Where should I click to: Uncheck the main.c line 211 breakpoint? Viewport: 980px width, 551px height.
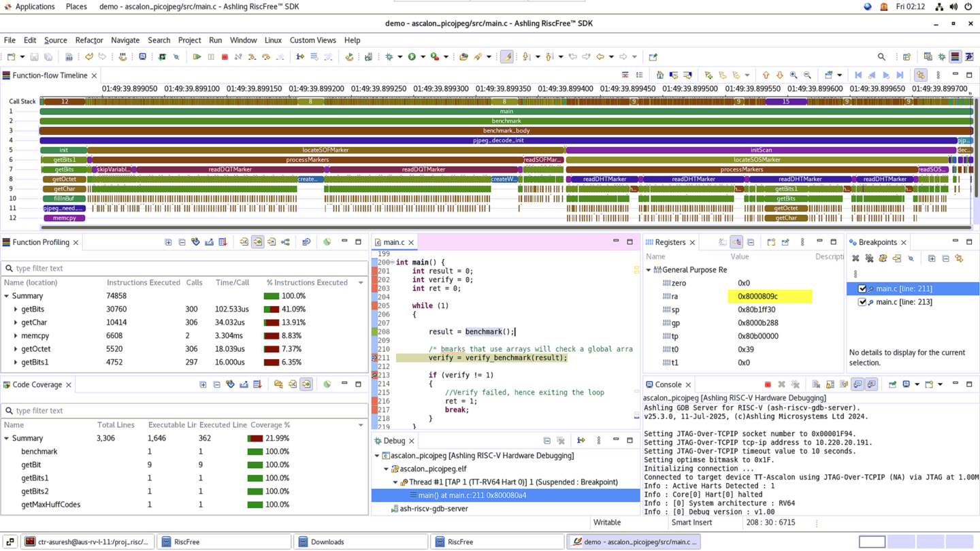[x=862, y=289]
